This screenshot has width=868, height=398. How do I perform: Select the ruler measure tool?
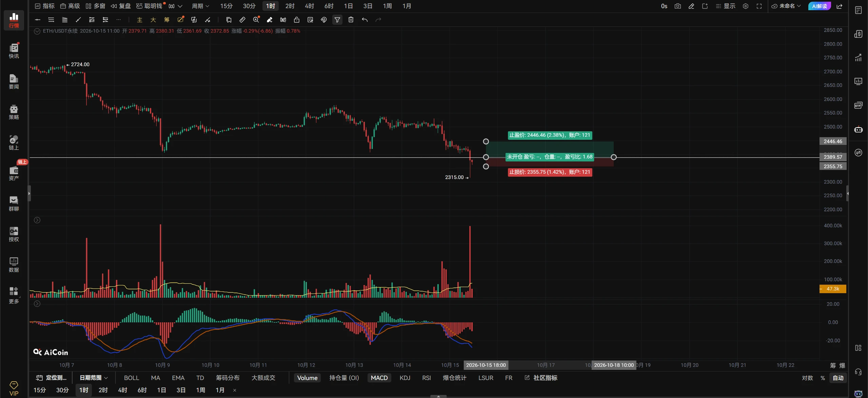242,20
